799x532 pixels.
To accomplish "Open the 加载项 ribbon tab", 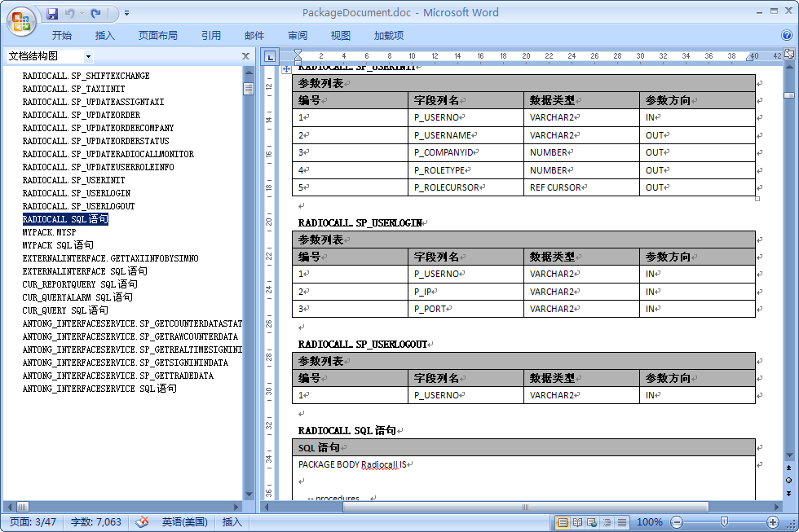I will coord(389,36).
